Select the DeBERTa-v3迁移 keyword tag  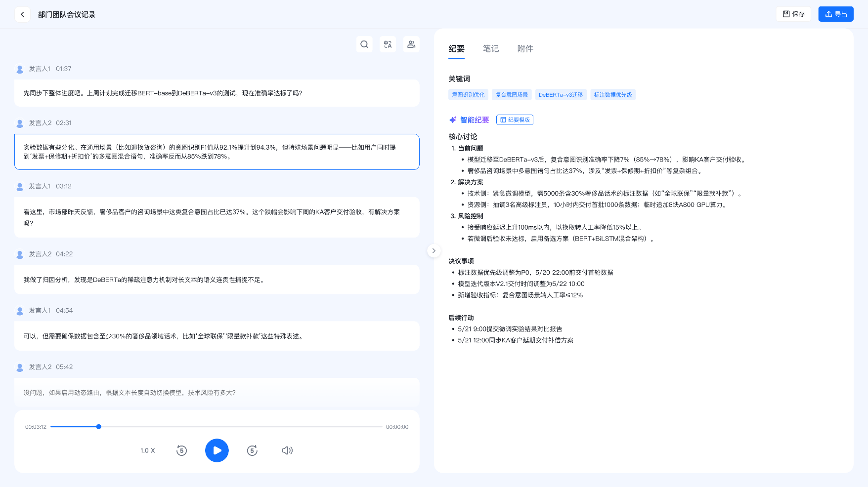coord(561,95)
